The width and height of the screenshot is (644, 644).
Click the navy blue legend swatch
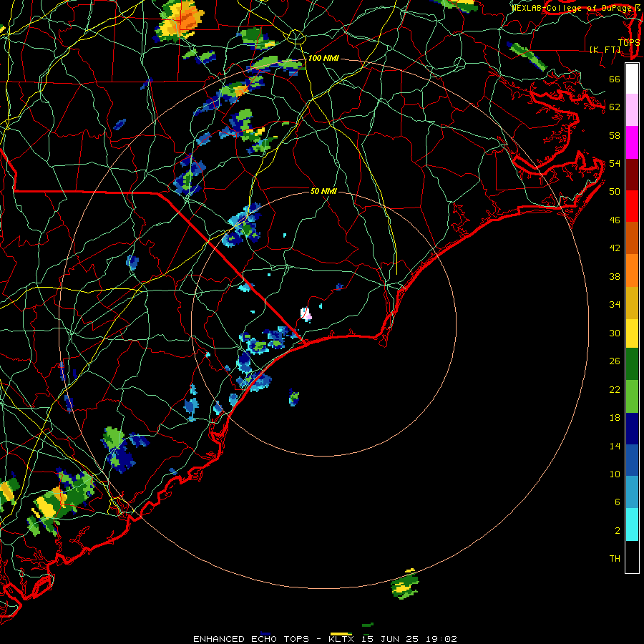[632, 429]
